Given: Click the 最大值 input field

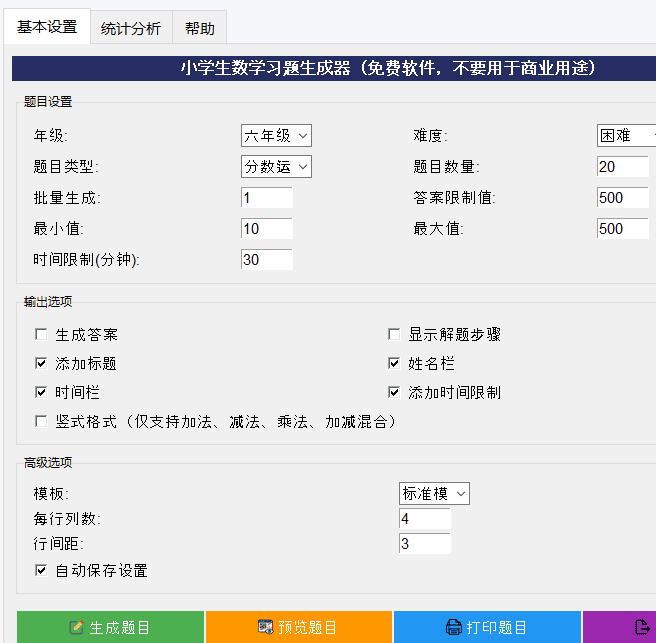Looking at the screenshot, I should pyautogui.click(x=625, y=229).
